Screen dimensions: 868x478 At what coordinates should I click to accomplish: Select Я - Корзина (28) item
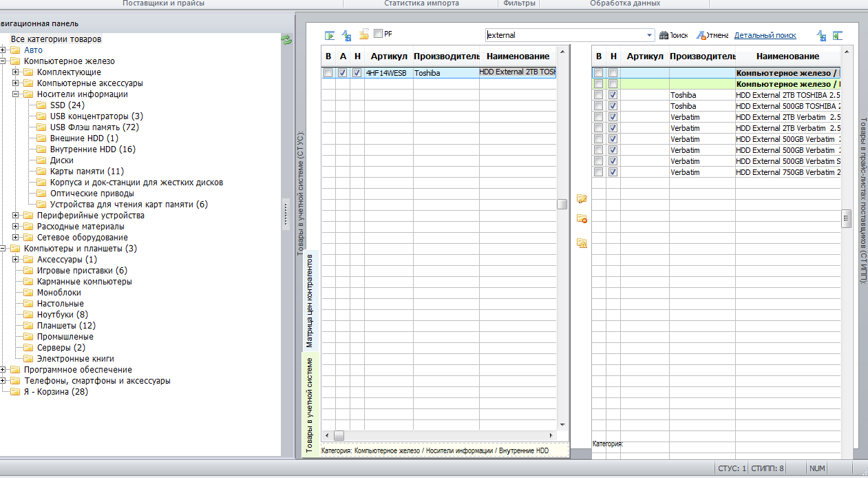(x=56, y=392)
